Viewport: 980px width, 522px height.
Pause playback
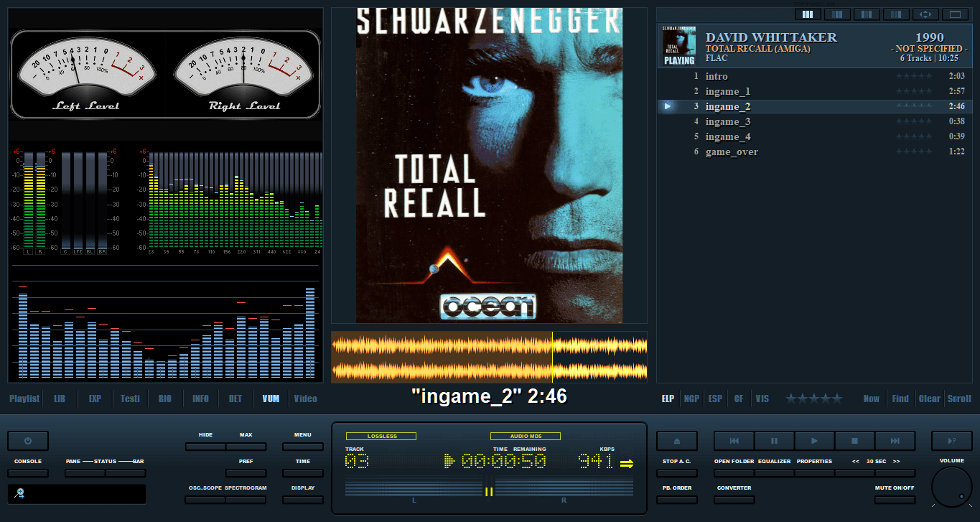pyautogui.click(x=774, y=441)
